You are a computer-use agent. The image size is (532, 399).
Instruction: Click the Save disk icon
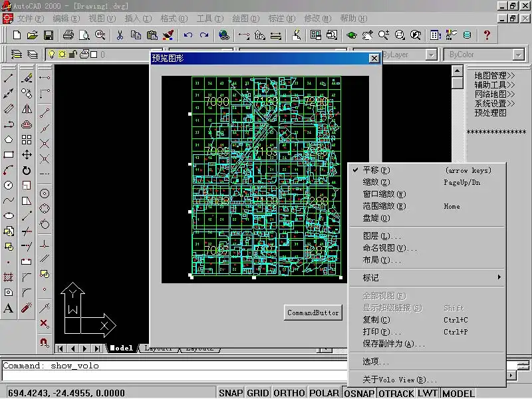point(49,35)
